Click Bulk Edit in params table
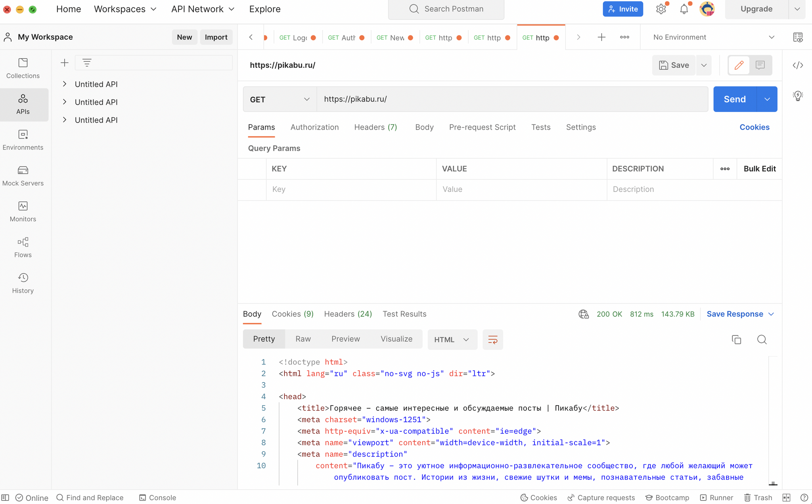Viewport: 812px width, 504px height. (x=759, y=169)
